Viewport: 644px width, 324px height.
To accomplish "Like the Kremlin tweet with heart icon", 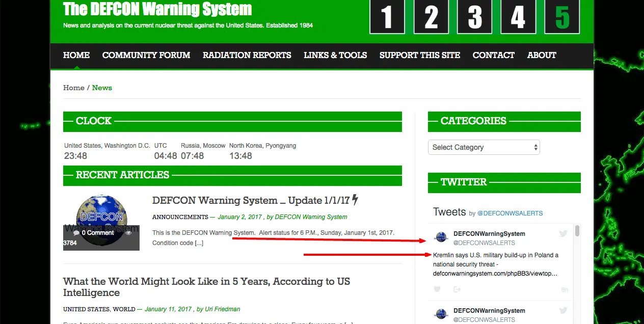I will tap(437, 289).
